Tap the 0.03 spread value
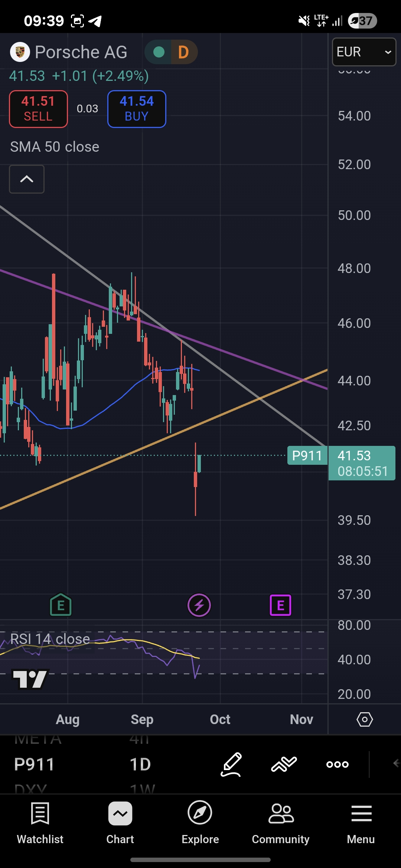The width and height of the screenshot is (401, 868). (88, 109)
